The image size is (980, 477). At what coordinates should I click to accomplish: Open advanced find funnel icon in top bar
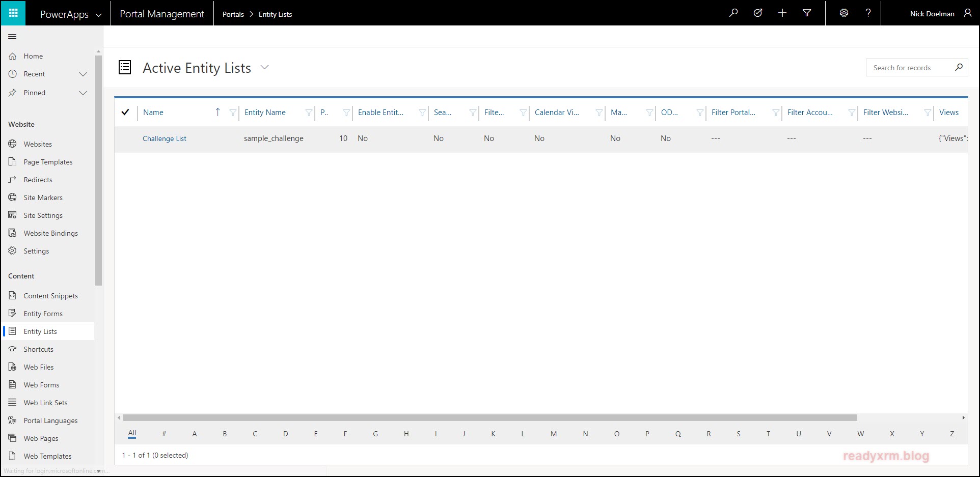click(x=807, y=13)
